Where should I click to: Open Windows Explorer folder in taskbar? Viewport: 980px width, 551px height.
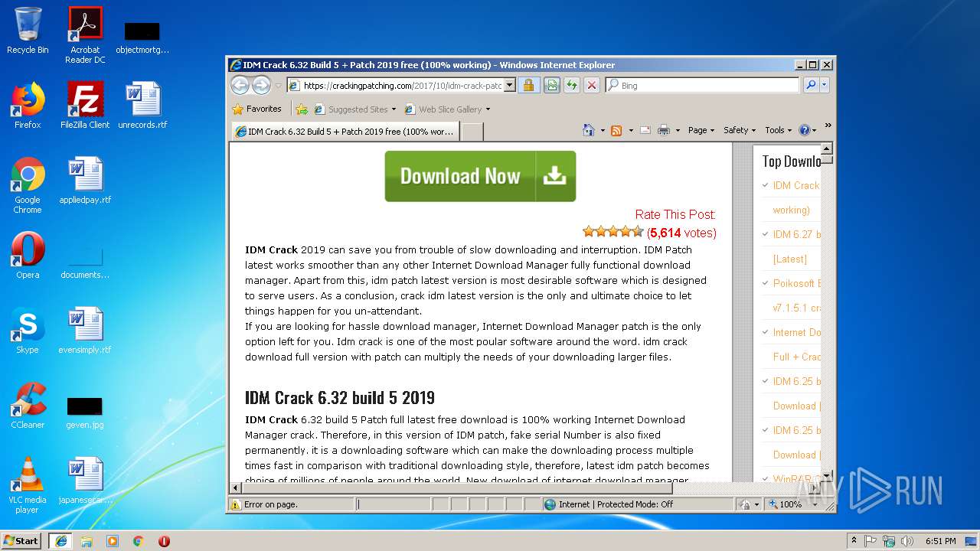pyautogui.click(x=87, y=541)
